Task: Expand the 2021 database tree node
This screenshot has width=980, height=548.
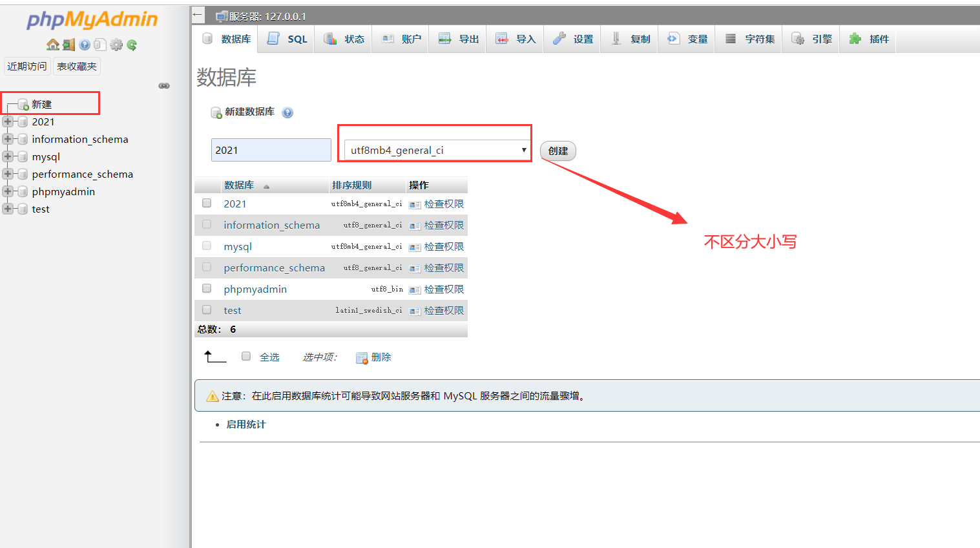Action: point(7,121)
